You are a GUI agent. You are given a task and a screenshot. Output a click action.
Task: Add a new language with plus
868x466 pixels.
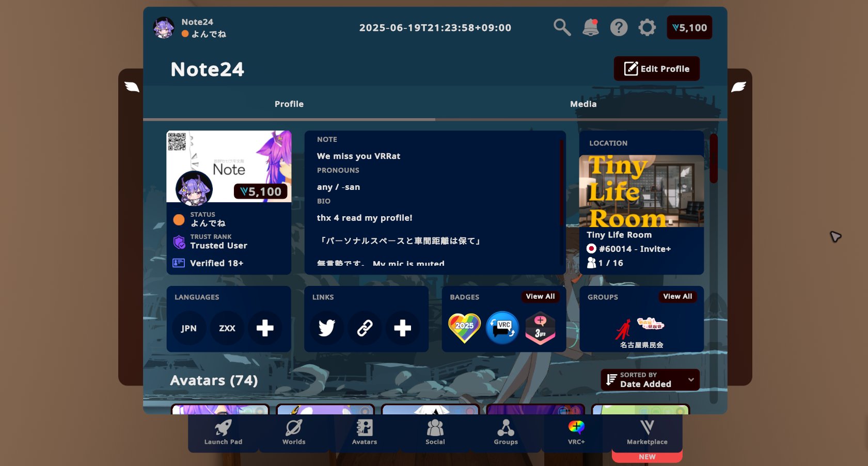click(265, 328)
